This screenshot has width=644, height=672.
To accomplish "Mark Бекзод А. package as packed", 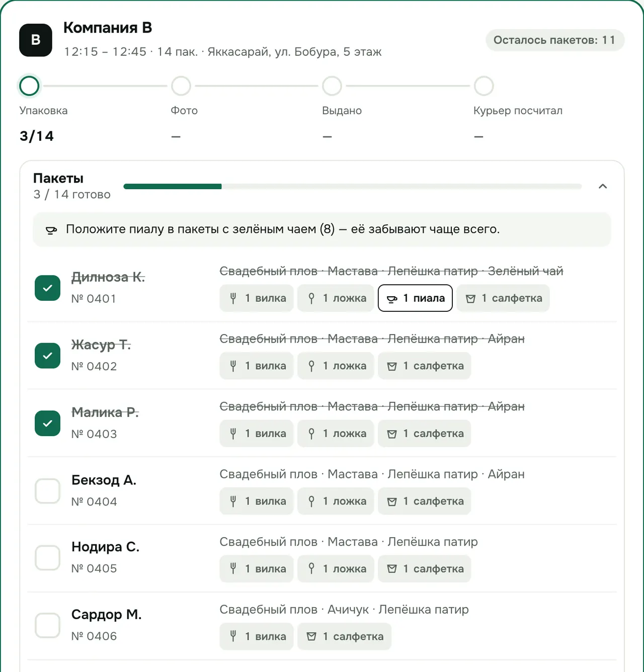I will click(48, 491).
